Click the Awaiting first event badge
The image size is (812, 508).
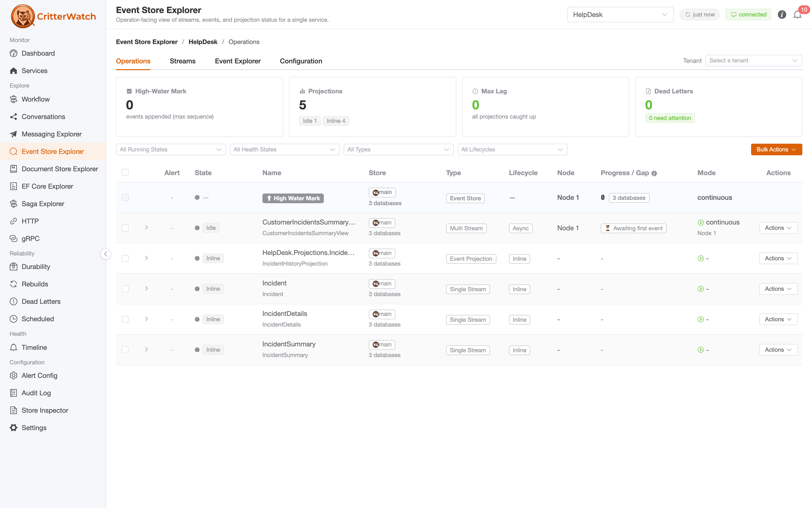click(x=633, y=228)
